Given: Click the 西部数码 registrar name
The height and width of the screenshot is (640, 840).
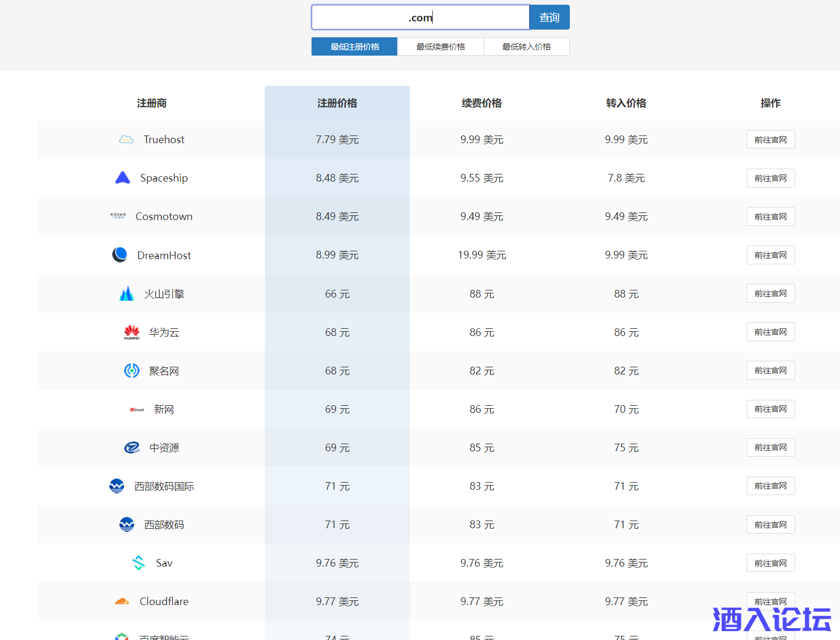Looking at the screenshot, I should (x=164, y=525).
